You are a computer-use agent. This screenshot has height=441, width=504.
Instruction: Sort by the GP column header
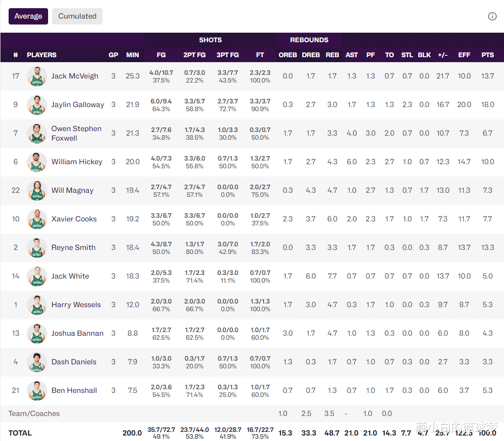click(x=113, y=55)
